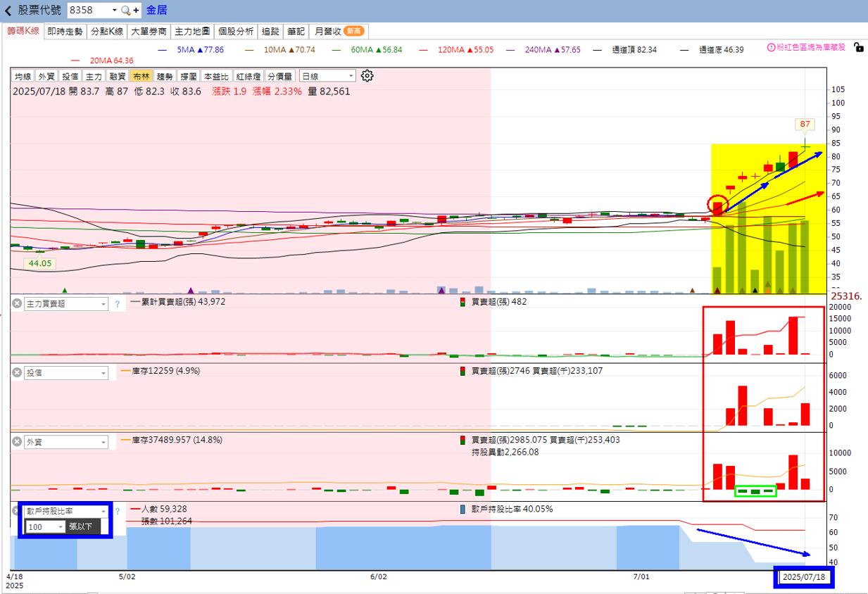Image resolution: width=868 pixels, height=594 pixels.
Task: Toggle the padlock icon at top right
Action: 858,47
